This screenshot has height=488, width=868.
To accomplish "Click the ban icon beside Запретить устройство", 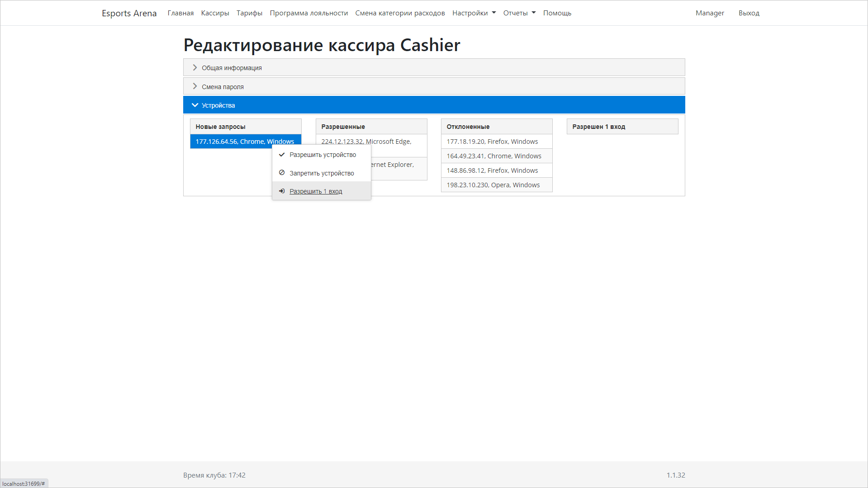I will tap(282, 173).
